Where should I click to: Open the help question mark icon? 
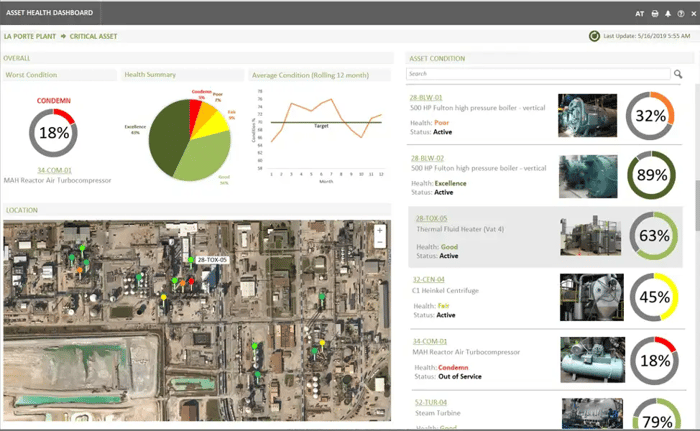coord(680,13)
